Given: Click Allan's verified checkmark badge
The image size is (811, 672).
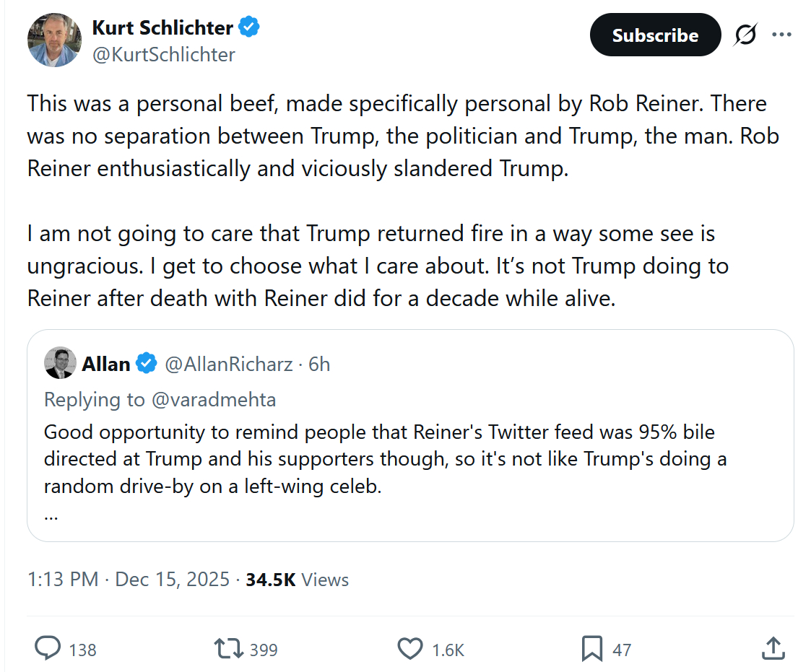Looking at the screenshot, I should coord(147,364).
